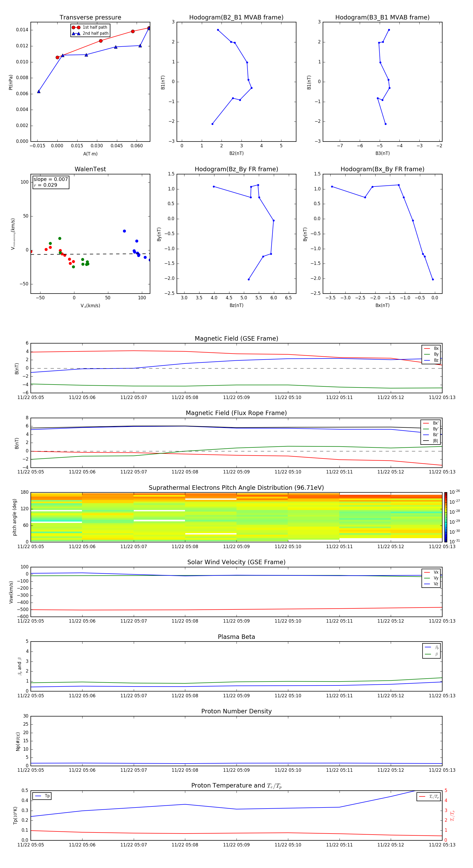Click the "Solar Wind Velocity (GSE Frame)" title
Screen dimensions: 473x868
point(236,562)
